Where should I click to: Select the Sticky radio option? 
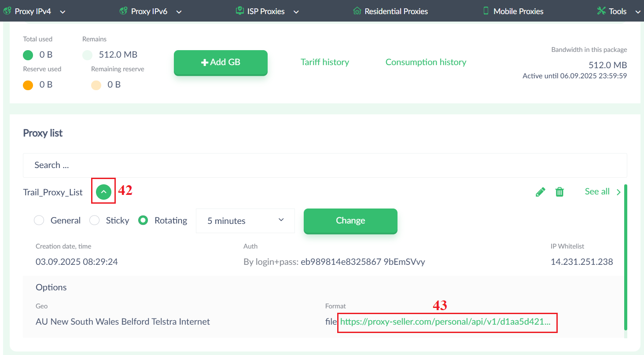point(95,220)
